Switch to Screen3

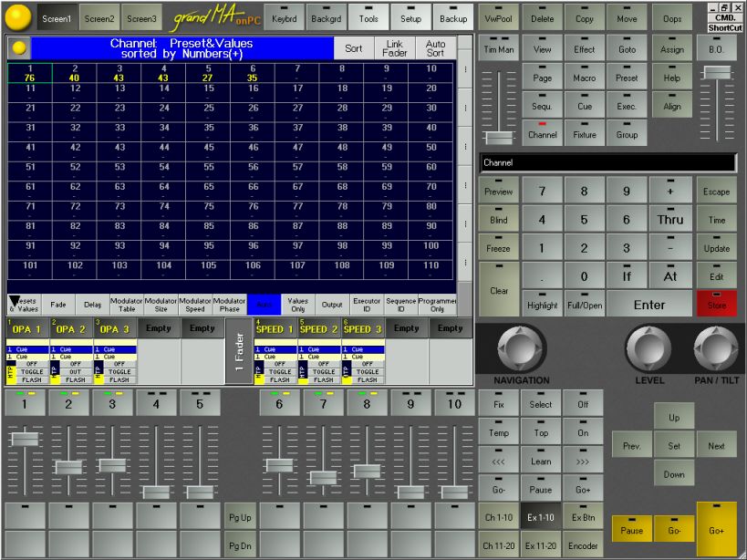(141, 17)
